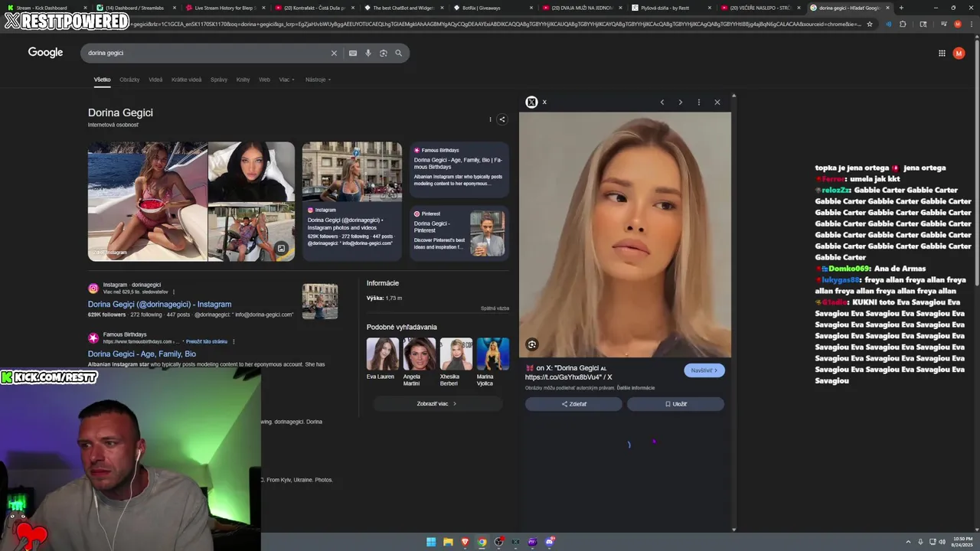This screenshot has height=551, width=980.
Task: Open Chrome from taskbar
Action: (x=482, y=542)
